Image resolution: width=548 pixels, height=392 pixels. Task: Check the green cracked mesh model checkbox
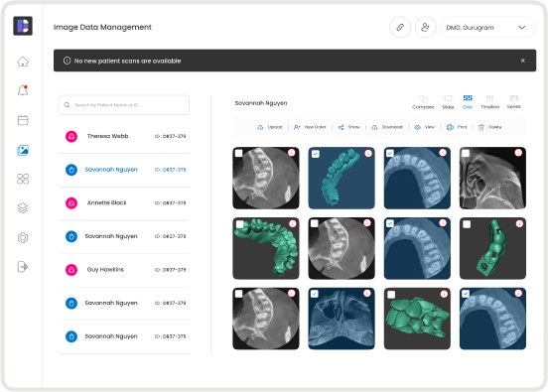[391, 295]
